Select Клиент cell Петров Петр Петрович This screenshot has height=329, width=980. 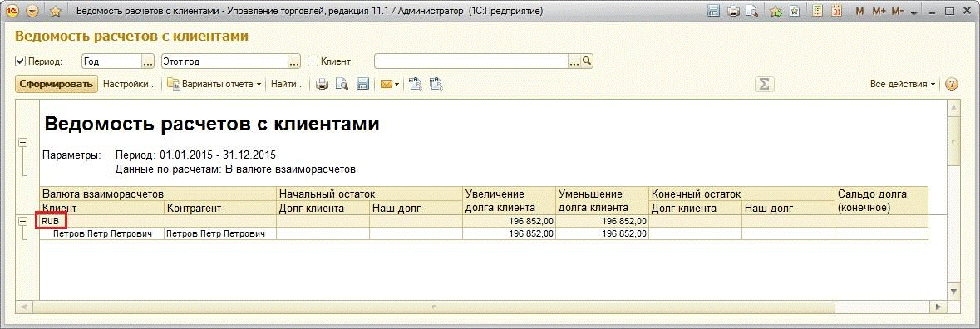tap(101, 233)
